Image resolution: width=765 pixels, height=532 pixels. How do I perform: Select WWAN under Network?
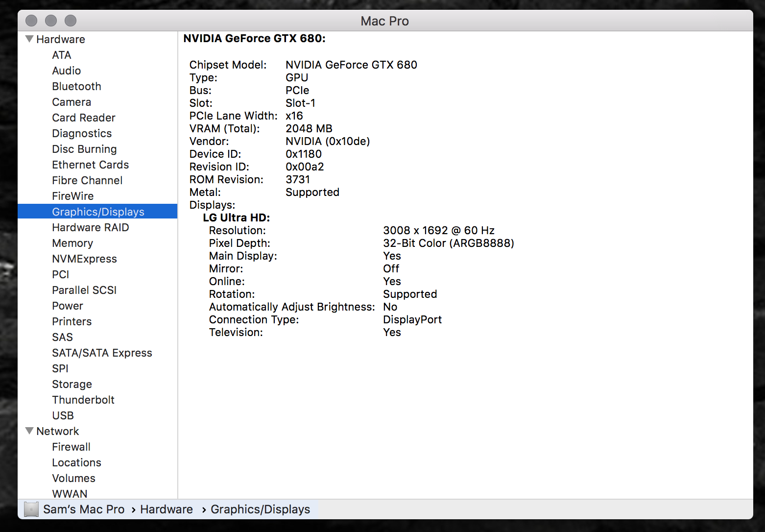click(70, 493)
